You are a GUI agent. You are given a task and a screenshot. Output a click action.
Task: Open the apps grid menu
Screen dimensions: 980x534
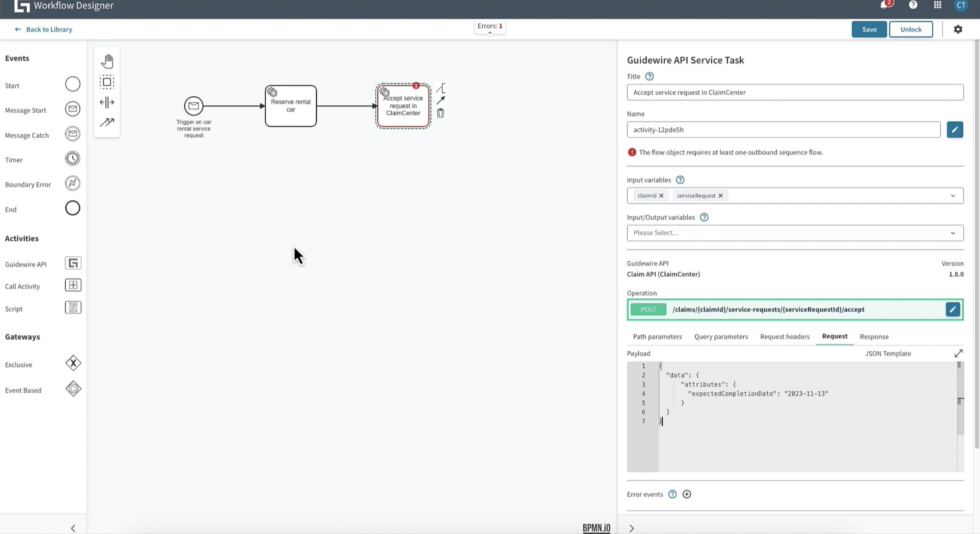pos(938,5)
